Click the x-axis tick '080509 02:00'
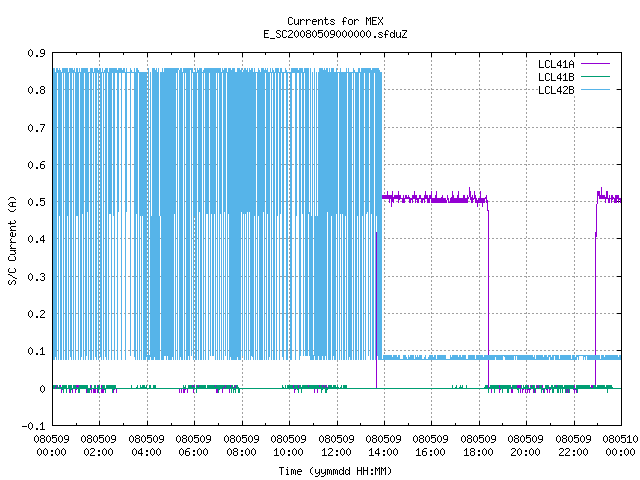Viewport: 640px width, 480px height. [x=98, y=445]
